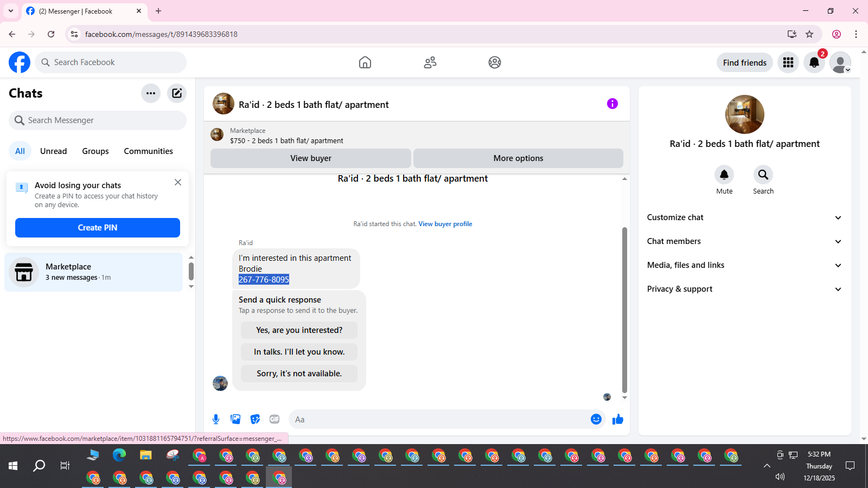Open the Chats options three-dot button
868x488 pixels.
point(151,93)
